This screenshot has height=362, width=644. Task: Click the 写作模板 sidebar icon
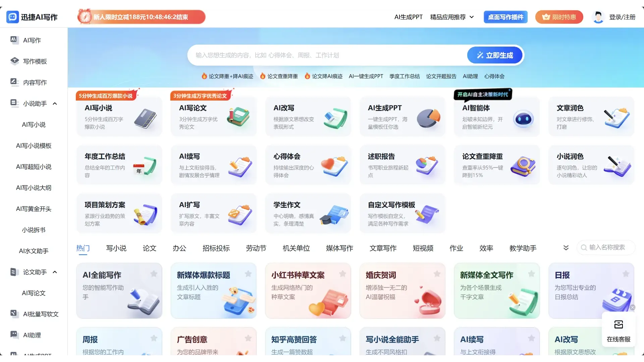[14, 61]
